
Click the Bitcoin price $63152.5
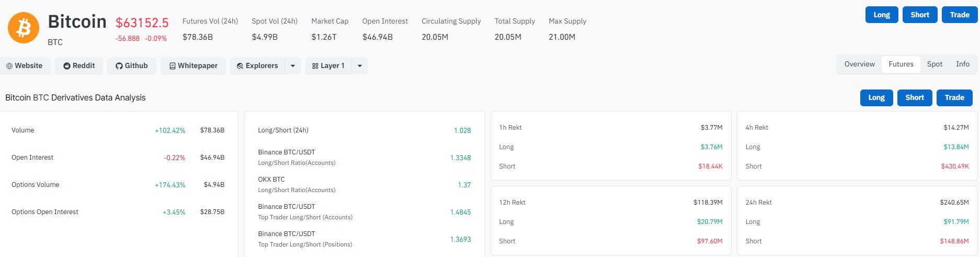coord(142,23)
